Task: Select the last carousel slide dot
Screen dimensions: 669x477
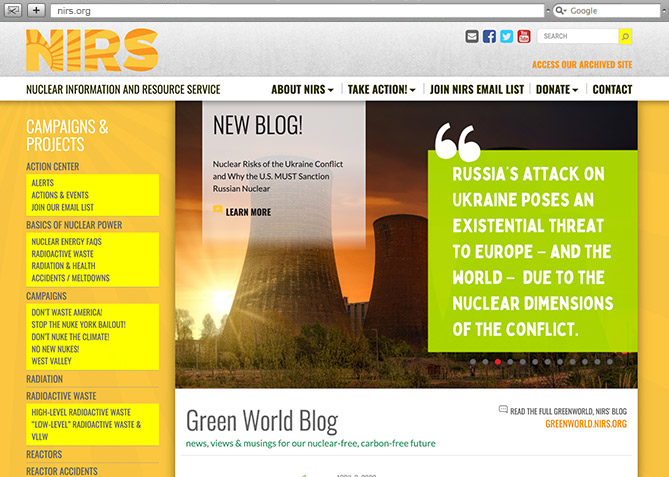Action: click(610, 361)
